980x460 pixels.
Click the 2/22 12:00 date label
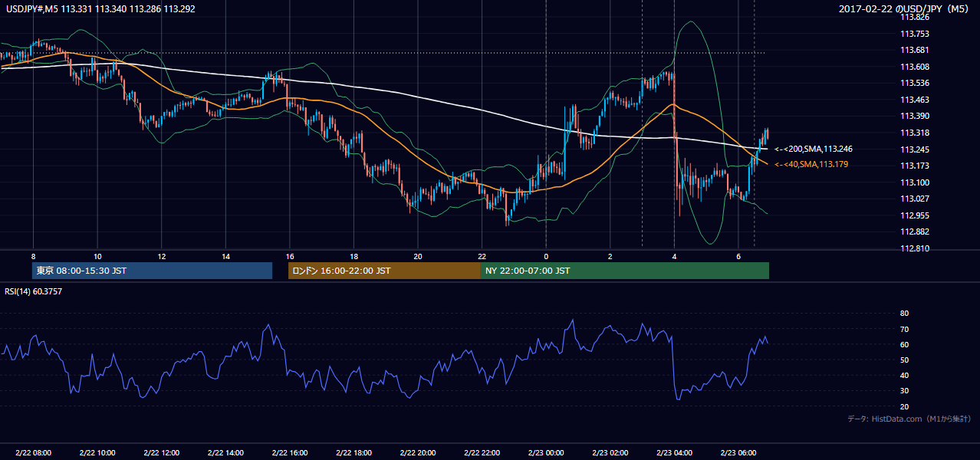[x=161, y=453]
